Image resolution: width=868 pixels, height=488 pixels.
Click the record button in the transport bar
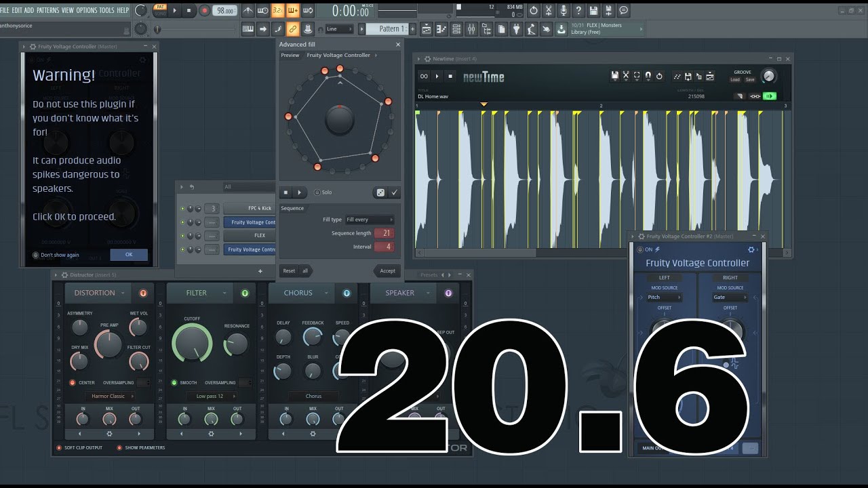tap(204, 10)
